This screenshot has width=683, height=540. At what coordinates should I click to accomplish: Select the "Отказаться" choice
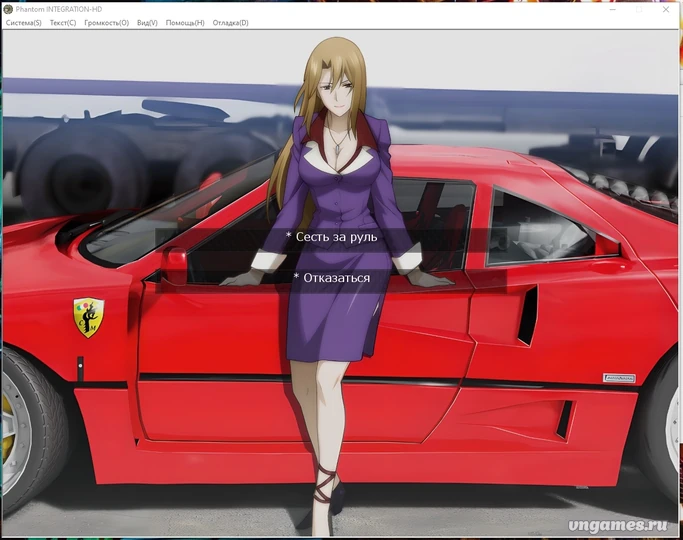pyautogui.click(x=331, y=277)
